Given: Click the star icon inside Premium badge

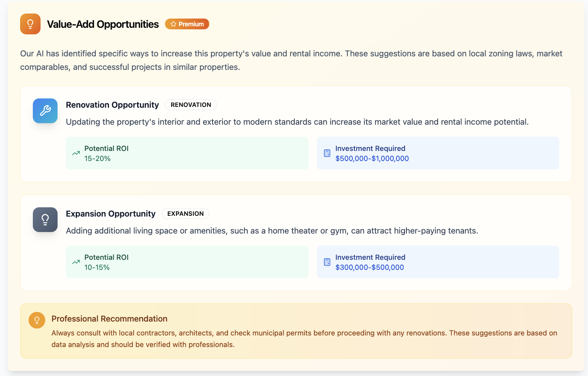Looking at the screenshot, I should click(173, 24).
